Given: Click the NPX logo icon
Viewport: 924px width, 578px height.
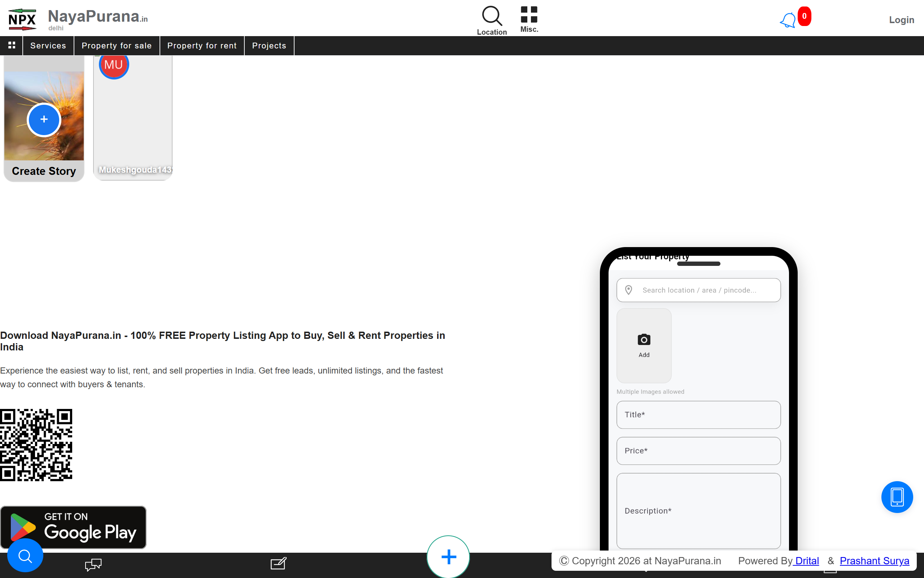Looking at the screenshot, I should pos(22,20).
